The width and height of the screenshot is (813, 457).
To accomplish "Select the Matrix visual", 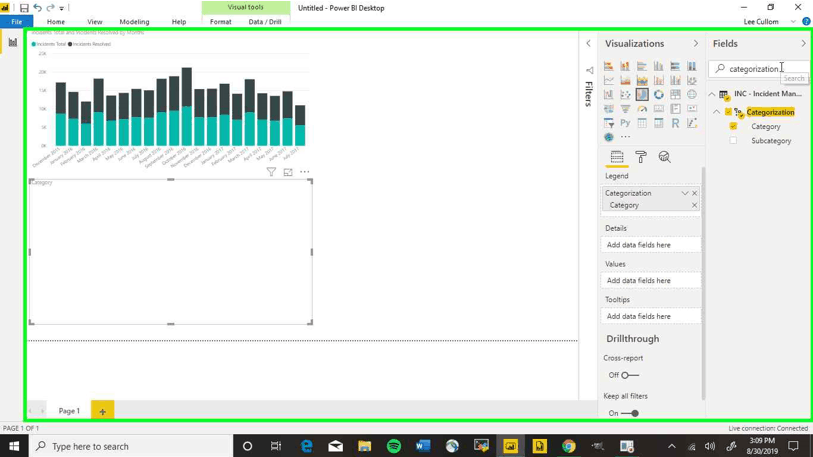I will coord(658,123).
